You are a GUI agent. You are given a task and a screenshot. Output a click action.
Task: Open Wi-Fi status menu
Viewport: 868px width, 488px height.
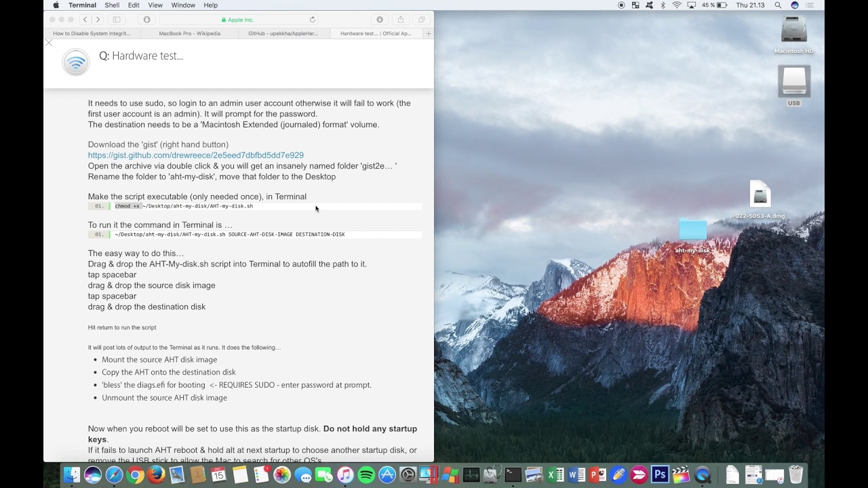click(x=677, y=5)
